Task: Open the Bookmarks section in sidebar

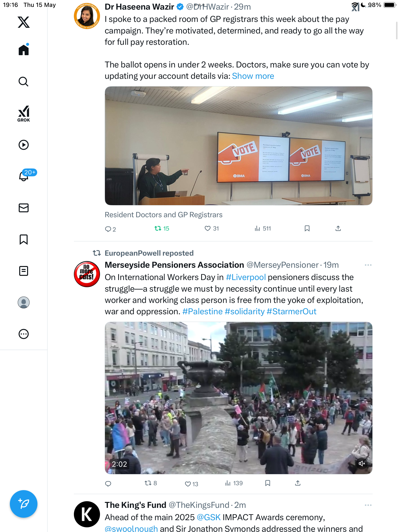Action: pyautogui.click(x=24, y=239)
